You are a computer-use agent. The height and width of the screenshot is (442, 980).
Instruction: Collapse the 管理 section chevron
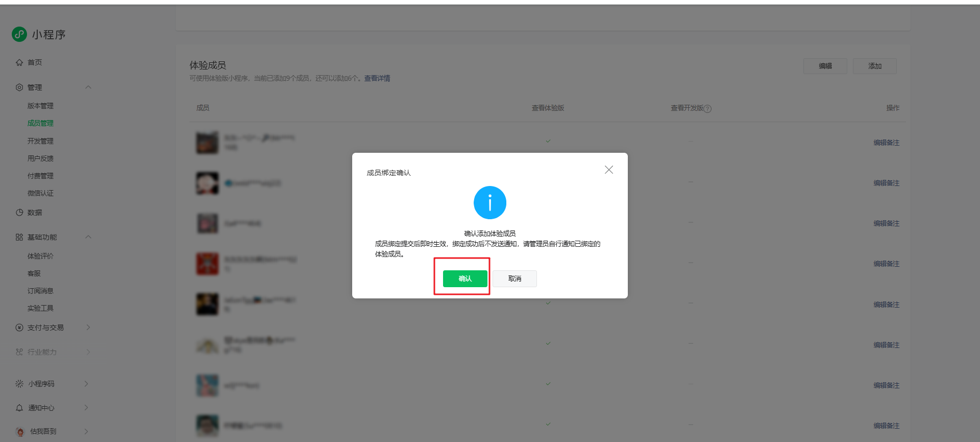pos(88,87)
